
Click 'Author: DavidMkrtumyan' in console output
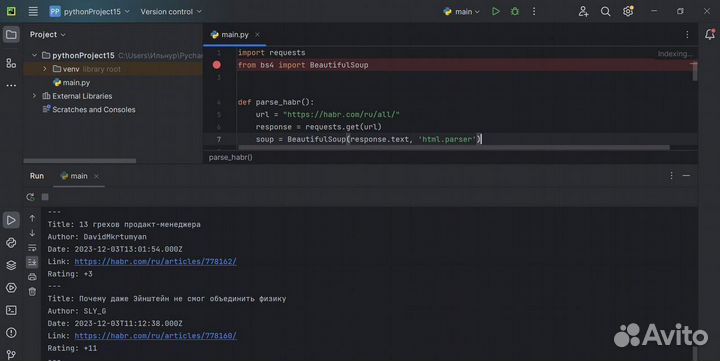tap(97, 237)
